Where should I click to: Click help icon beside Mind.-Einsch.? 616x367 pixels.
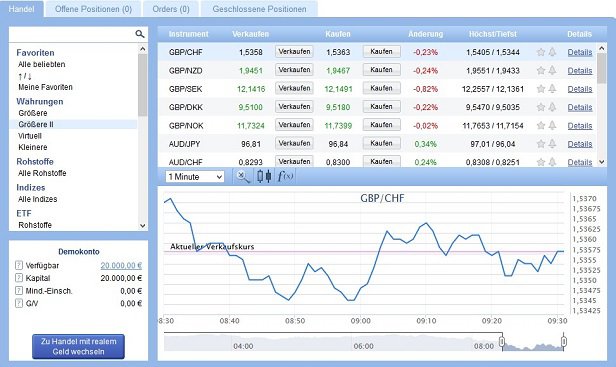pyautogui.click(x=19, y=291)
